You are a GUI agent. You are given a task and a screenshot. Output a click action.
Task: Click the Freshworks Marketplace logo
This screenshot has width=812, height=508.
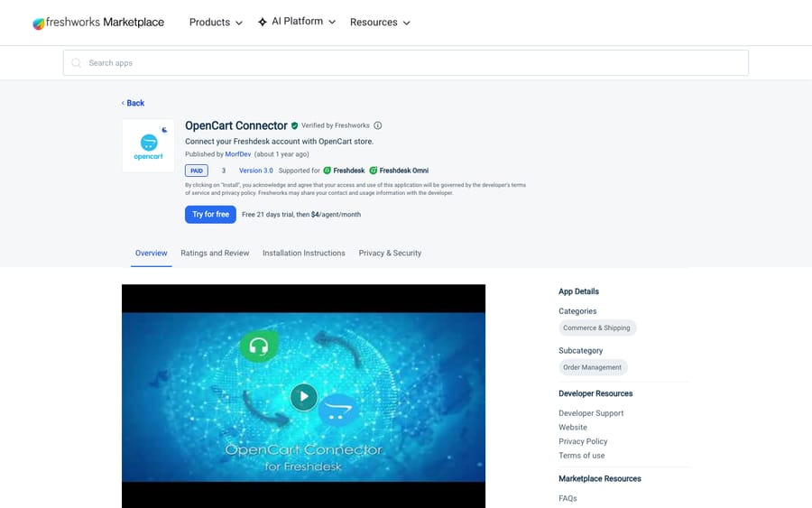(98, 23)
